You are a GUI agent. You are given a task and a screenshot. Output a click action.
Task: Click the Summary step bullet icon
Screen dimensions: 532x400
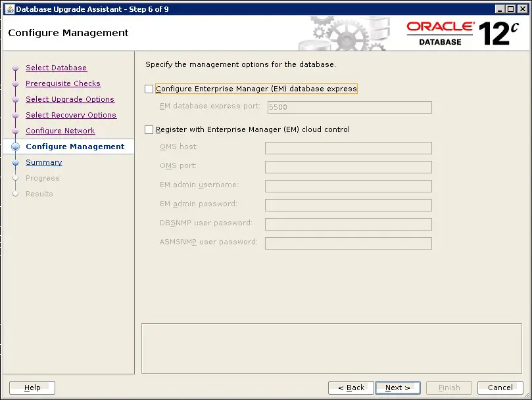coord(15,163)
